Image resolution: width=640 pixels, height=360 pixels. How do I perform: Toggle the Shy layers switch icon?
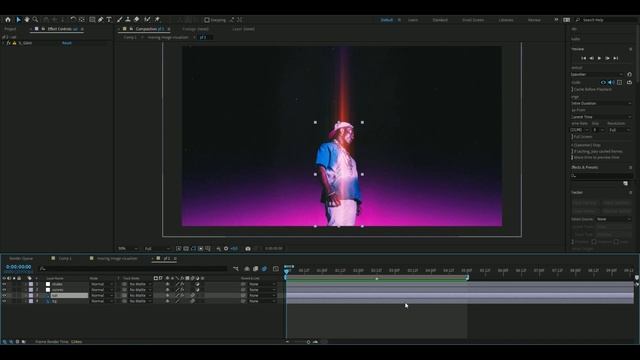[x=247, y=269]
